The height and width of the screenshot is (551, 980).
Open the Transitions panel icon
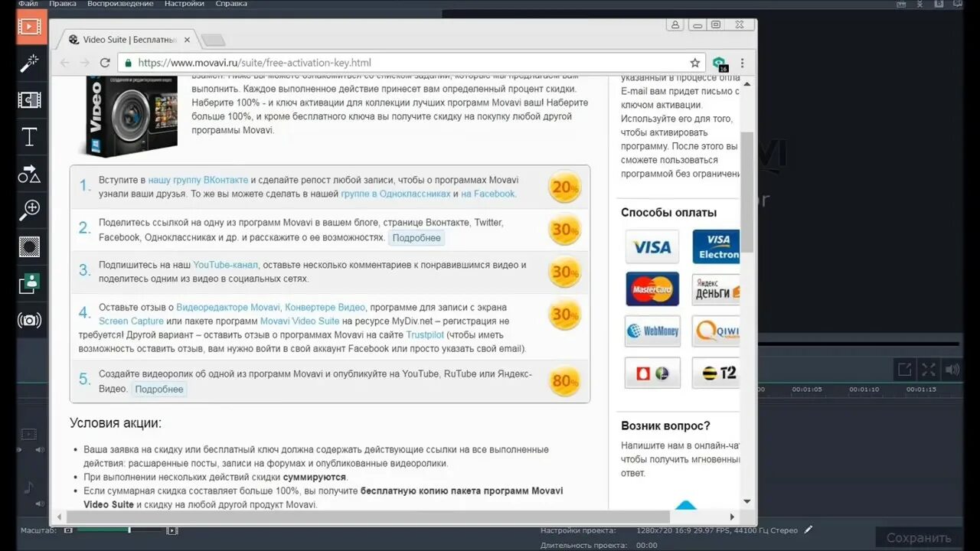30,100
